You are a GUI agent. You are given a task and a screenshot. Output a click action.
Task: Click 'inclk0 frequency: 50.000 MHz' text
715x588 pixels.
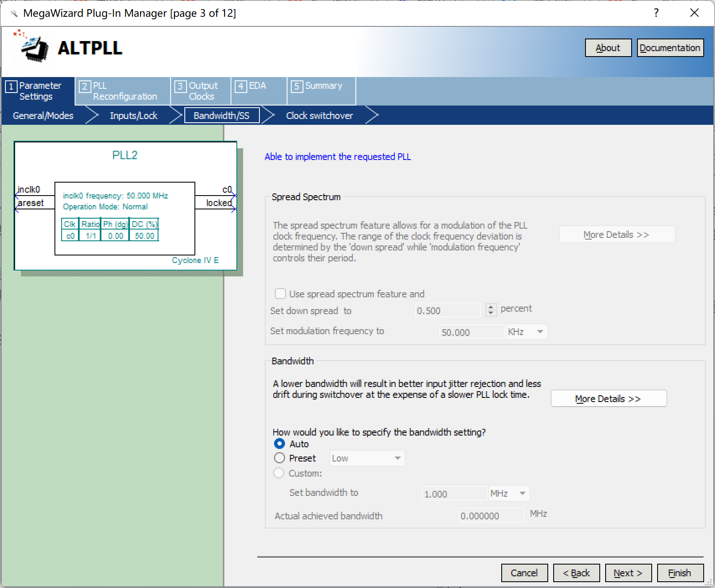coord(115,196)
